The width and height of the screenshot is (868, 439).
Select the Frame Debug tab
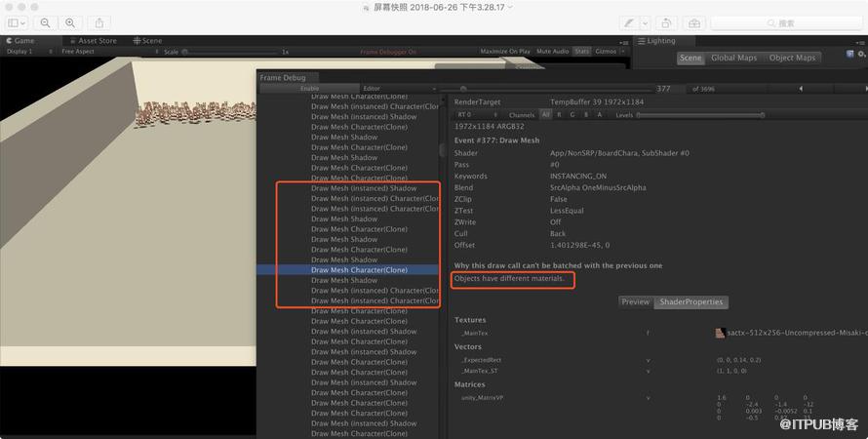click(x=283, y=77)
